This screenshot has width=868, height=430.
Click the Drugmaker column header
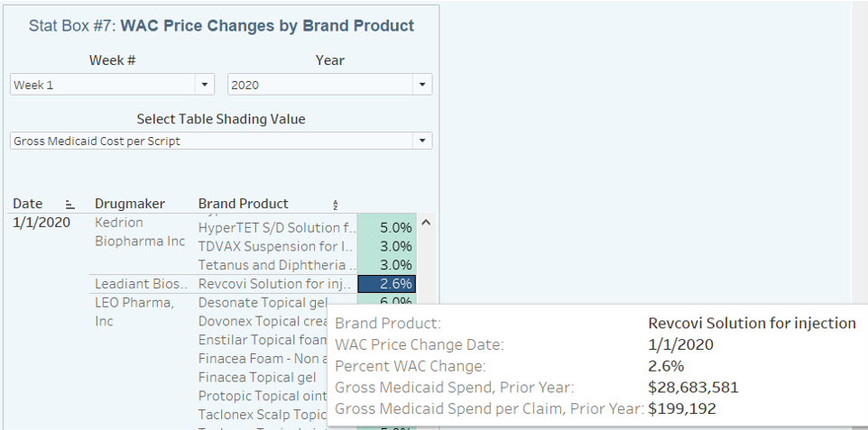[130, 204]
